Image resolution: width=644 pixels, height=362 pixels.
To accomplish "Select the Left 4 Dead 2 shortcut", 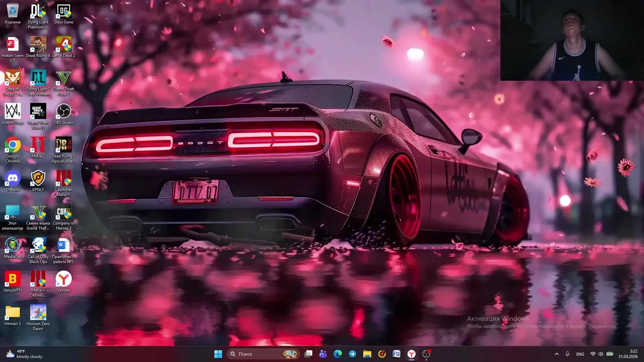I will 63,47.
